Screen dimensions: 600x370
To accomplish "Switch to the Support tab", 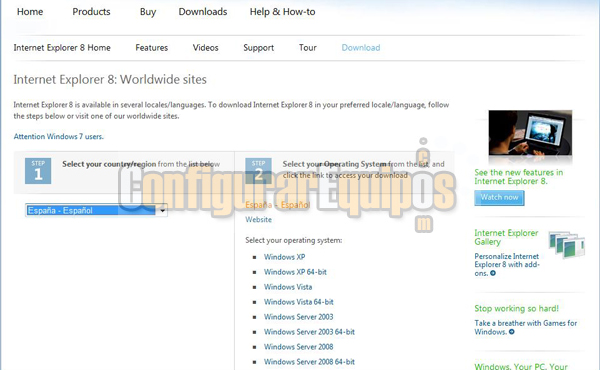I will (x=259, y=48).
